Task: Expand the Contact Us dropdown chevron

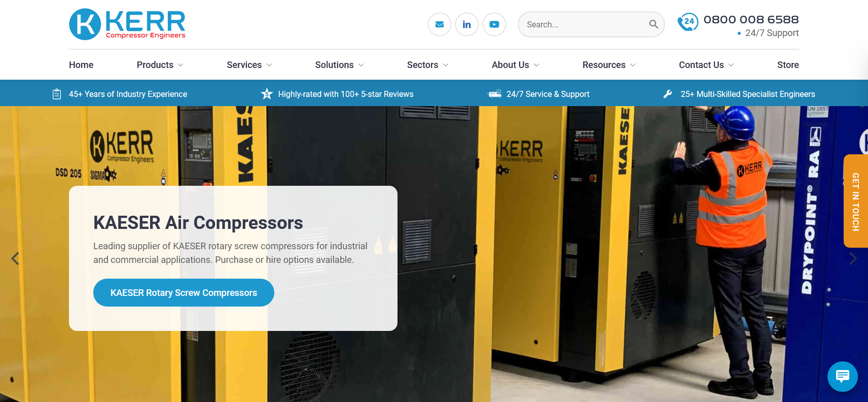Action: coord(731,65)
